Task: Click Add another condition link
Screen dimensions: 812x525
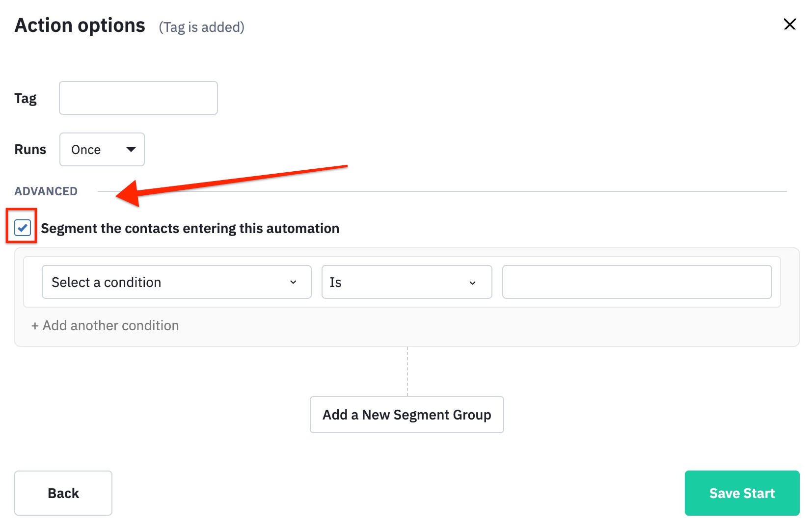Action: (110, 326)
